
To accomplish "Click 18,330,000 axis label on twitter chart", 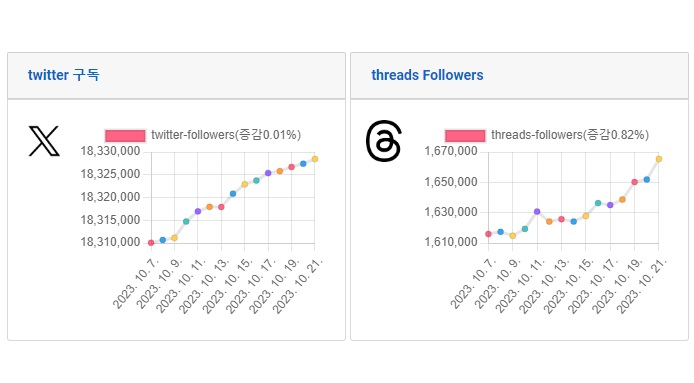I will 110,151.
